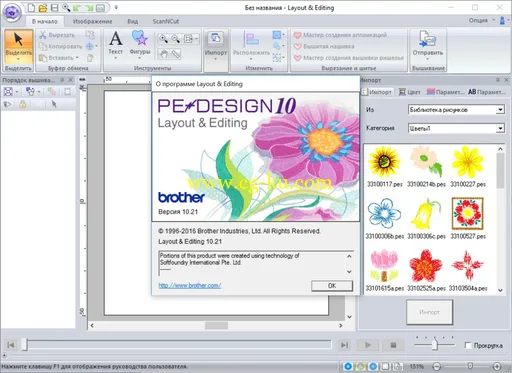The width and height of the screenshot is (512, 373).
Task: Open the http://www.brother.com/ link
Action: (x=190, y=285)
